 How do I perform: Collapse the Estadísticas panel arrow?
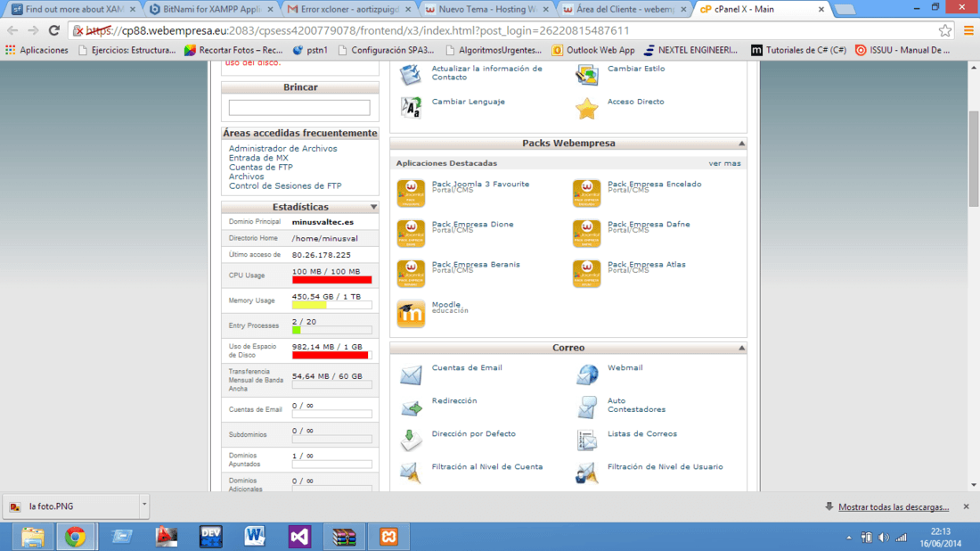[373, 207]
